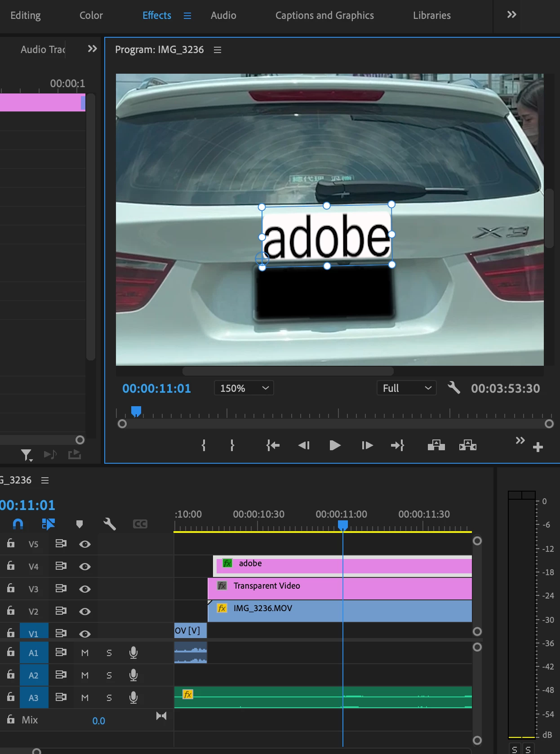560x754 pixels.
Task: Open the Full playback resolution dropdown
Action: (x=407, y=388)
